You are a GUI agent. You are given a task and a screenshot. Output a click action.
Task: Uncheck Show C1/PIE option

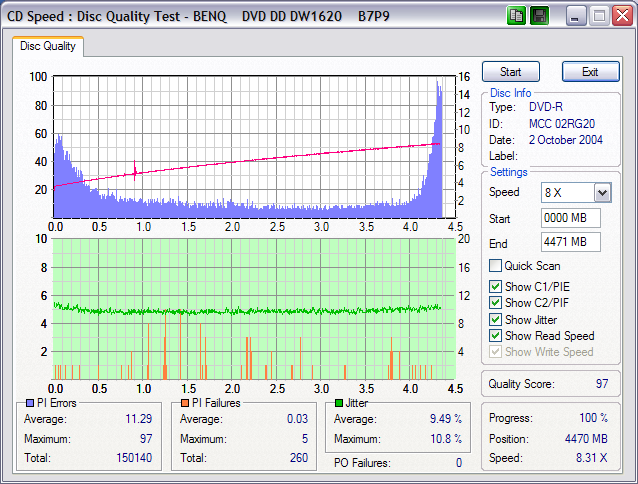[495, 286]
